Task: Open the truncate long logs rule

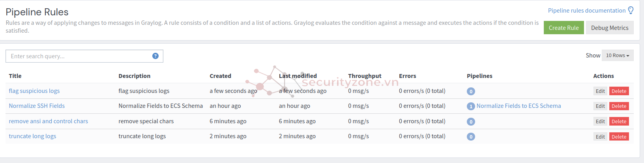Action: (32, 136)
